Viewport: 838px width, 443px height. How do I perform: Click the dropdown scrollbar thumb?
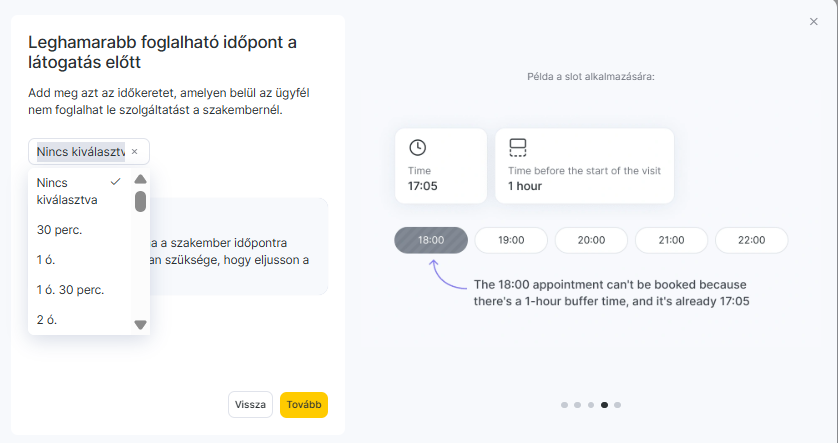pos(141,202)
